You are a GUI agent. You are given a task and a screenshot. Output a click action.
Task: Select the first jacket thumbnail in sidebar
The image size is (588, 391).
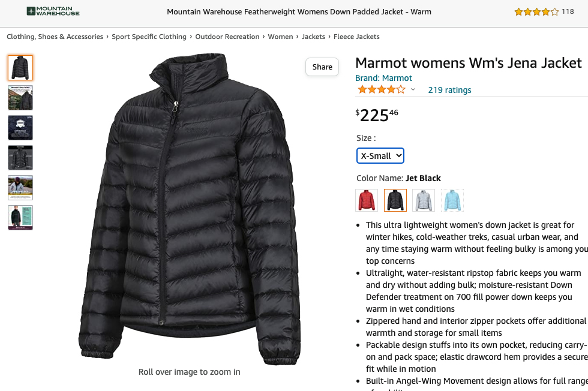tap(20, 67)
